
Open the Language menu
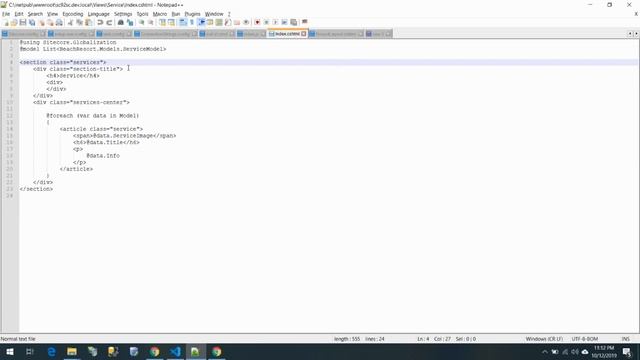(98, 14)
